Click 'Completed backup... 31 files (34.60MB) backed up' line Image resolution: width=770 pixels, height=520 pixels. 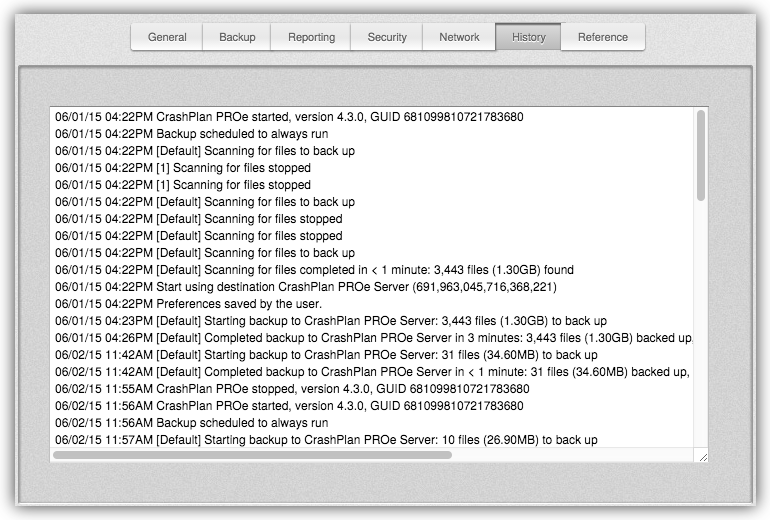pyautogui.click(x=372, y=372)
